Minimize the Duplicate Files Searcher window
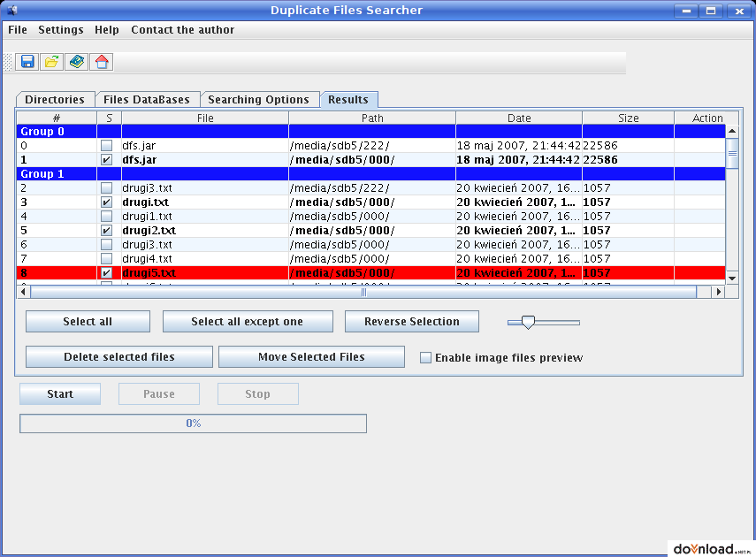This screenshot has width=756, height=557. 686,11
